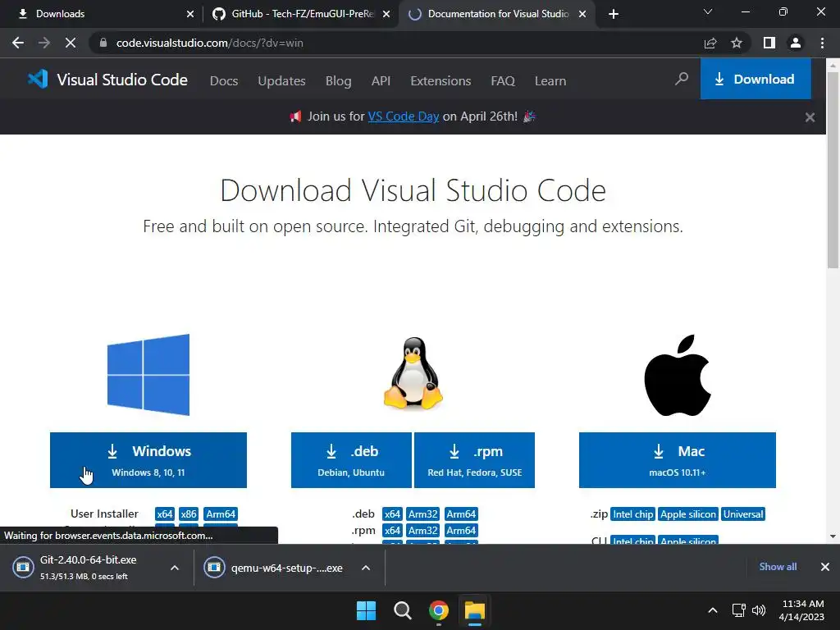The height and width of the screenshot is (630, 840).
Task: Select .deb Arm64 link
Action: click(461, 514)
